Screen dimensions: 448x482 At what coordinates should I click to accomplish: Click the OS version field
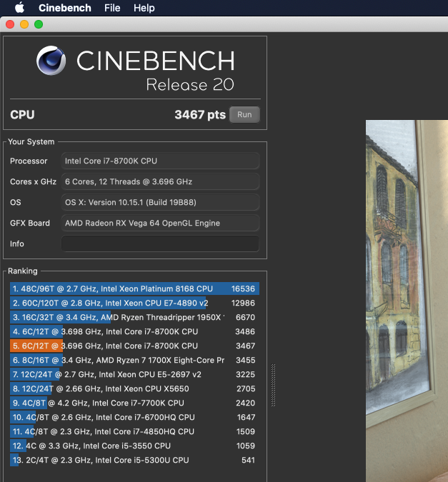coord(160,202)
